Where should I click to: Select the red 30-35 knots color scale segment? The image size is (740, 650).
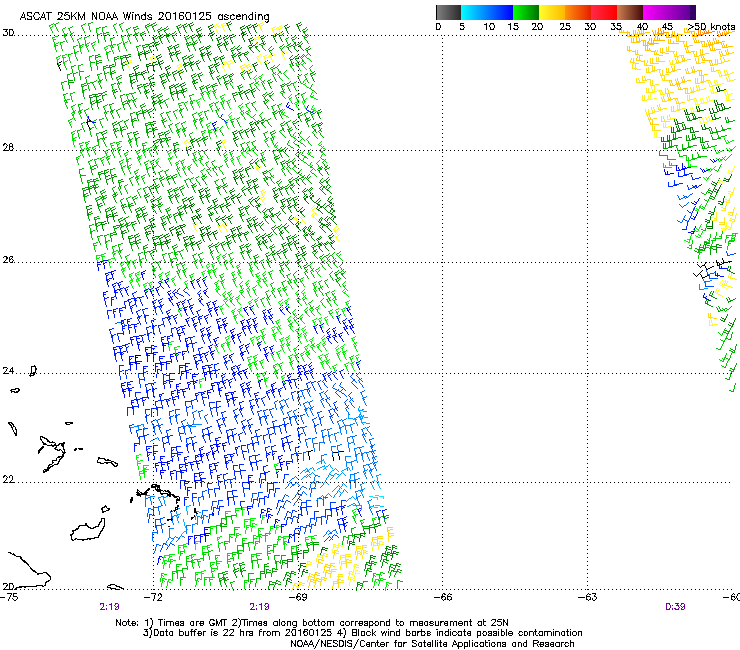click(x=604, y=12)
